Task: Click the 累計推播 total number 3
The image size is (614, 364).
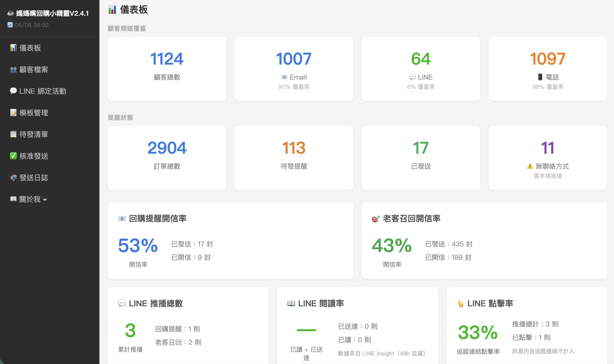Action: pos(130,330)
